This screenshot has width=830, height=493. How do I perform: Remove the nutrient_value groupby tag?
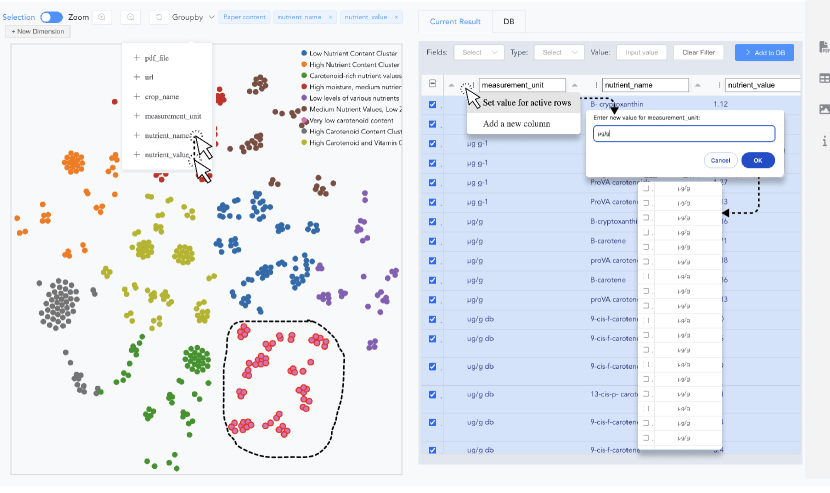tap(396, 17)
